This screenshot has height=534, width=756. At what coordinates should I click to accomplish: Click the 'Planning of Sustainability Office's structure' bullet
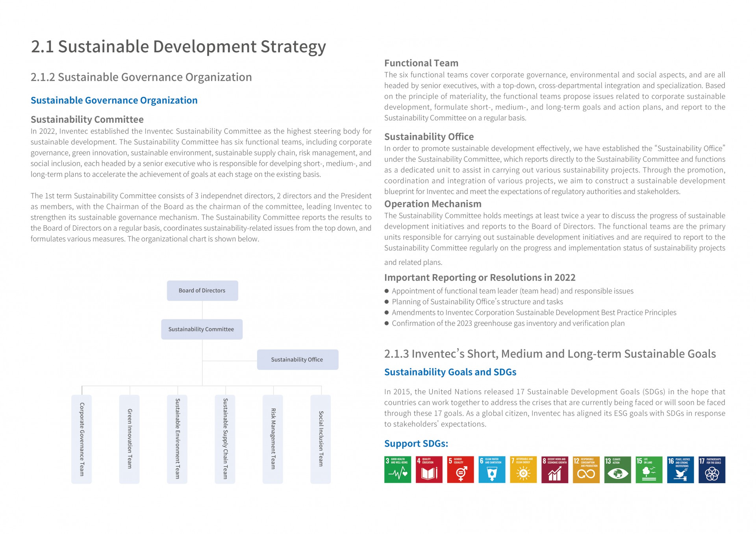click(x=474, y=302)
